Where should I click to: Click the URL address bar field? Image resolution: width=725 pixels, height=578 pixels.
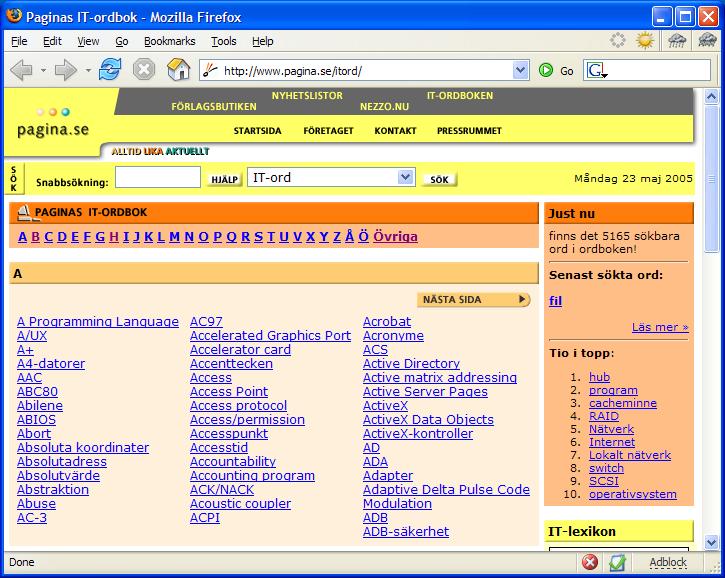click(365, 70)
